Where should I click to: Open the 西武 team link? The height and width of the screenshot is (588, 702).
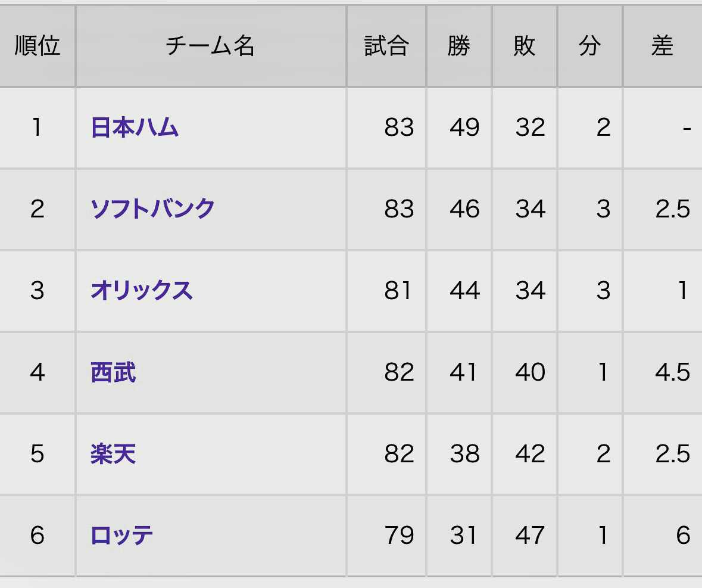(113, 372)
